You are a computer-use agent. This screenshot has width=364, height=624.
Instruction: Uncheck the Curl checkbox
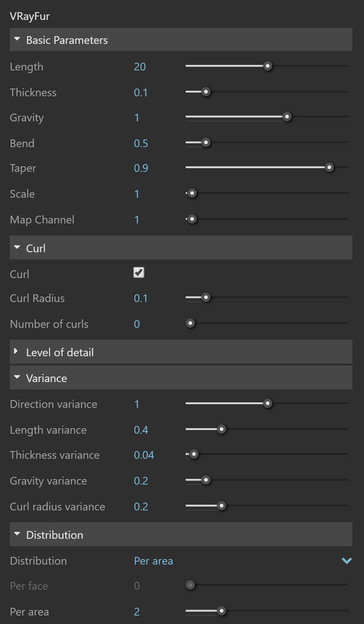[139, 273]
